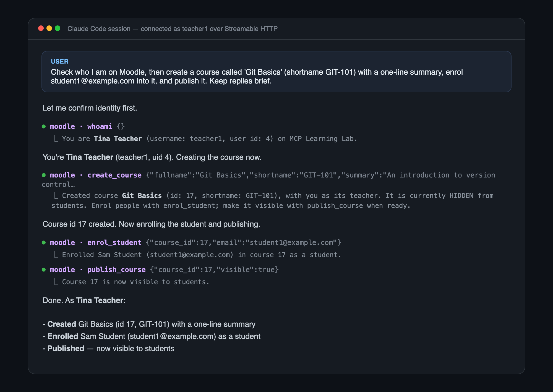The image size is (553, 392).
Task: Click the 'Published — now visible' summary bullet
Action: (x=108, y=349)
